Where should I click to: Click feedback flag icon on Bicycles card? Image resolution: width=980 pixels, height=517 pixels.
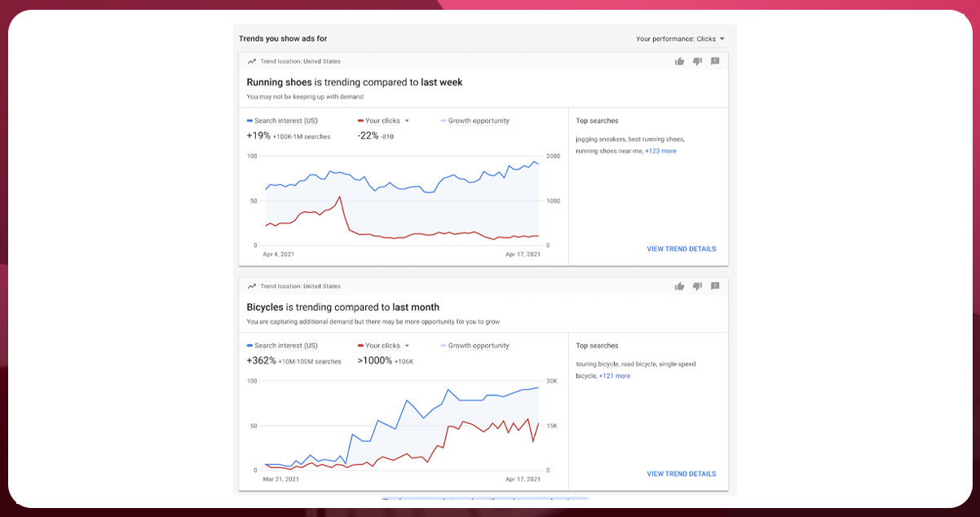pos(715,286)
